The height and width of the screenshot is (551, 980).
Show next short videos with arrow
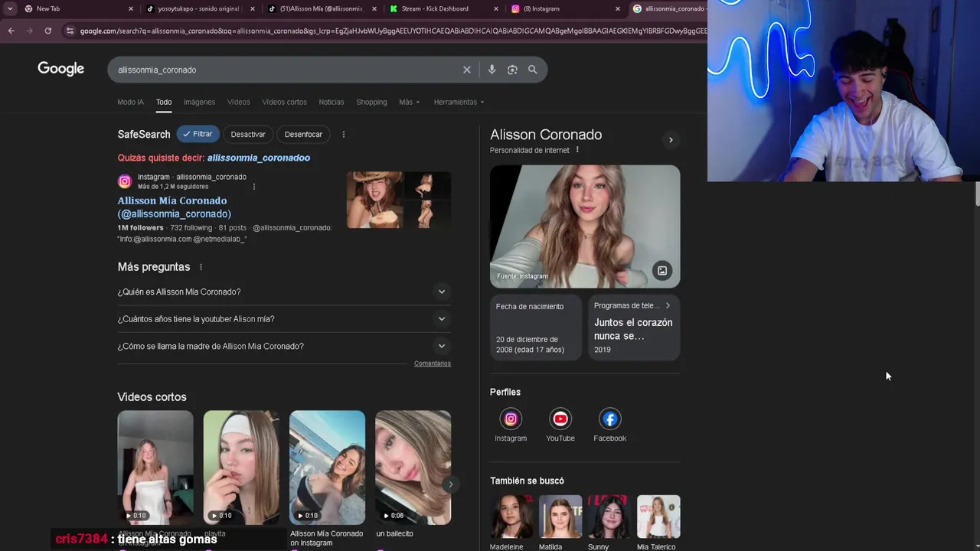point(450,484)
